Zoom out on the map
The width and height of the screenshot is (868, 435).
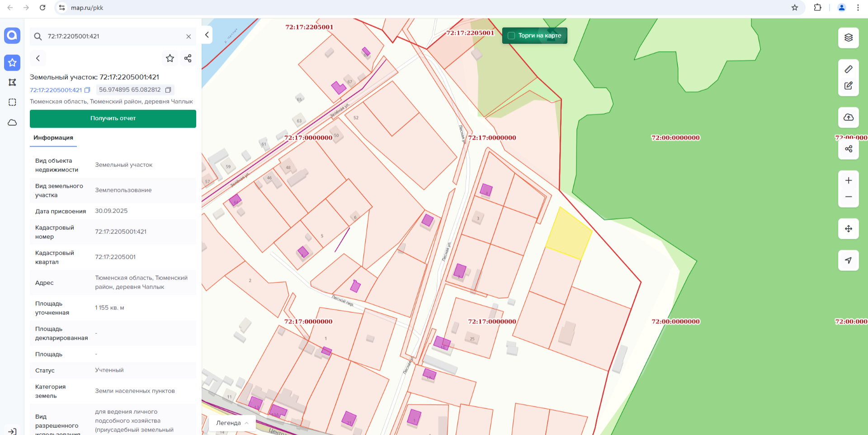click(848, 197)
